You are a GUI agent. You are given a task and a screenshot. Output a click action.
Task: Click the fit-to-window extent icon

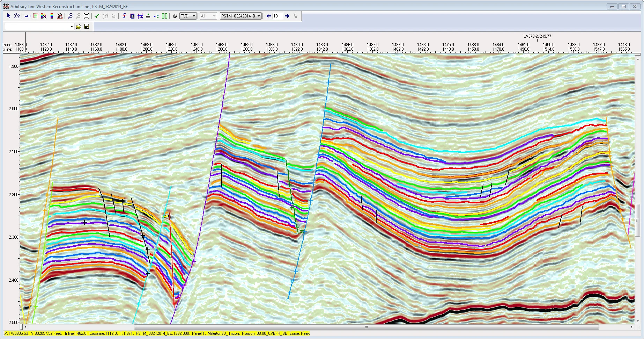[x=87, y=16]
